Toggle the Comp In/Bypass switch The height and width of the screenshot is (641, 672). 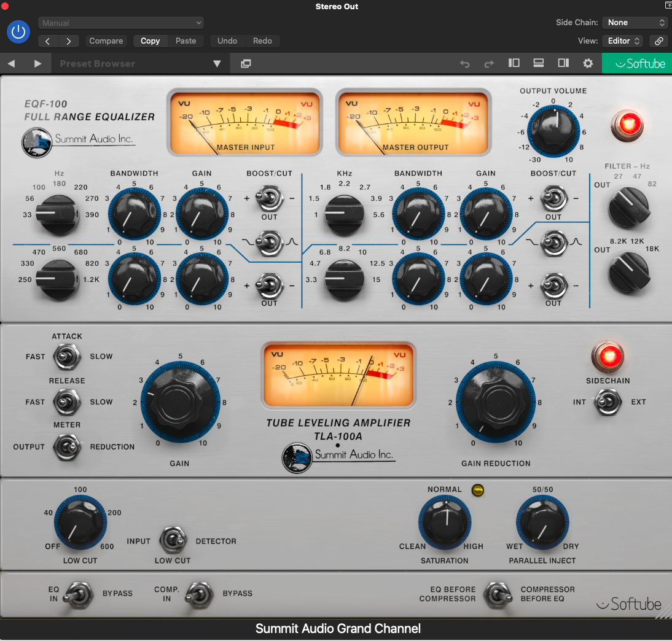click(199, 595)
